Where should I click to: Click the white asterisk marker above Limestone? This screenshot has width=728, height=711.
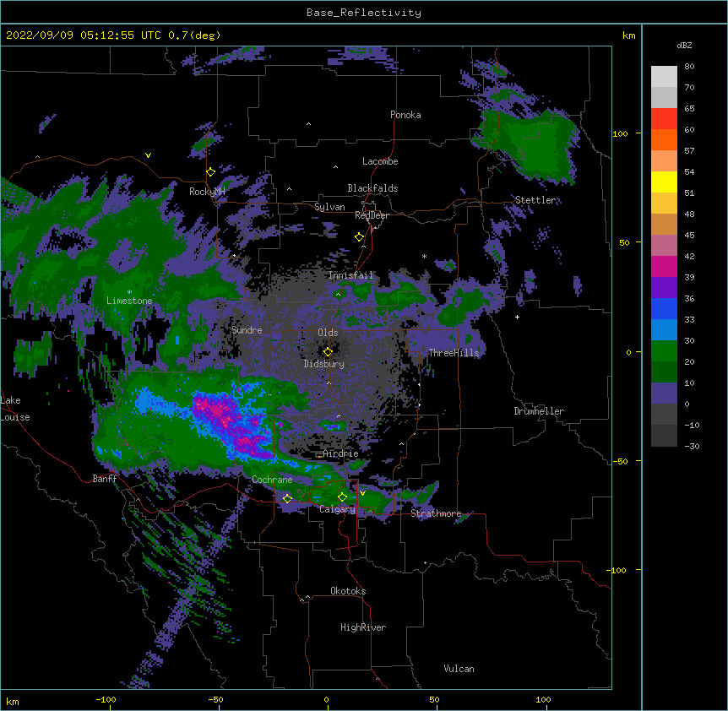129,292
